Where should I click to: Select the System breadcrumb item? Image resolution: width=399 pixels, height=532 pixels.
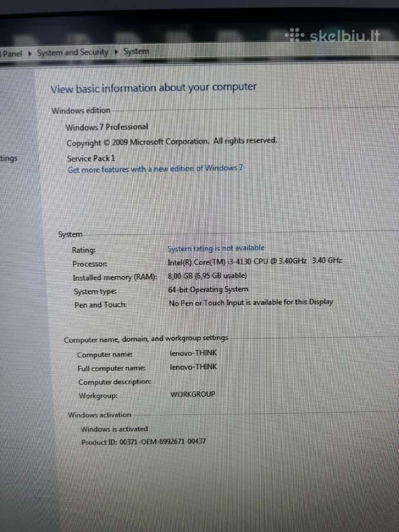tap(136, 51)
